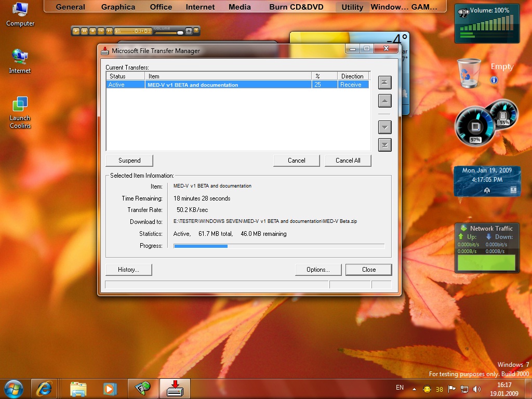Image resolution: width=532 pixels, height=399 pixels.
Task: Open the Internet desktop icon
Action: (x=20, y=61)
